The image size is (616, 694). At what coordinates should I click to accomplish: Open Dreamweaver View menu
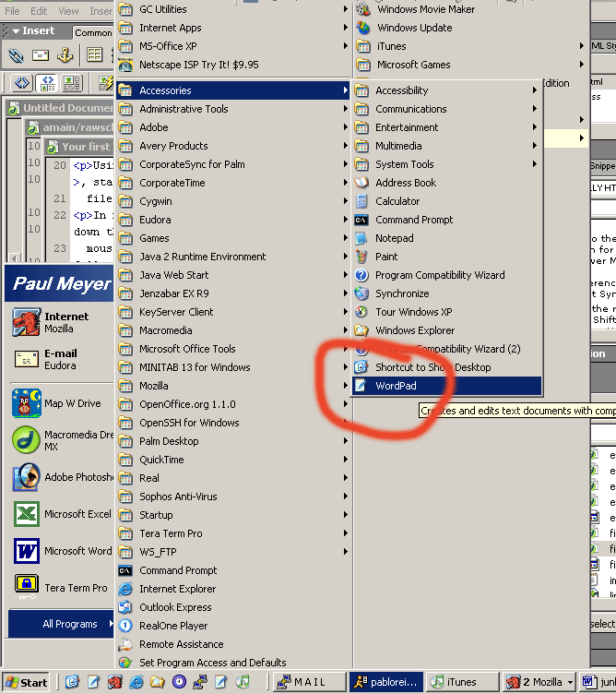click(x=68, y=11)
